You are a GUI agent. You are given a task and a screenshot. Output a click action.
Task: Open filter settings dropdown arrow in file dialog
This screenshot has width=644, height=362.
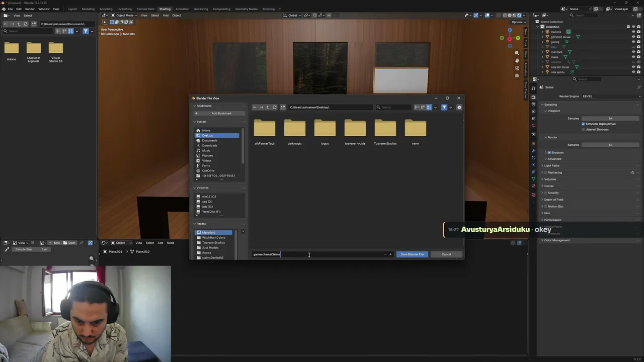click(x=450, y=107)
